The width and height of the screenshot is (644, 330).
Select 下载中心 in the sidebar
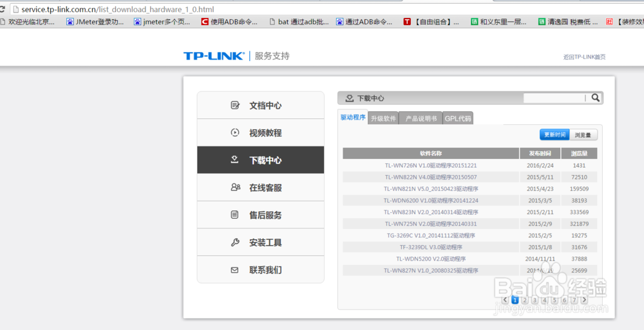pos(260,160)
